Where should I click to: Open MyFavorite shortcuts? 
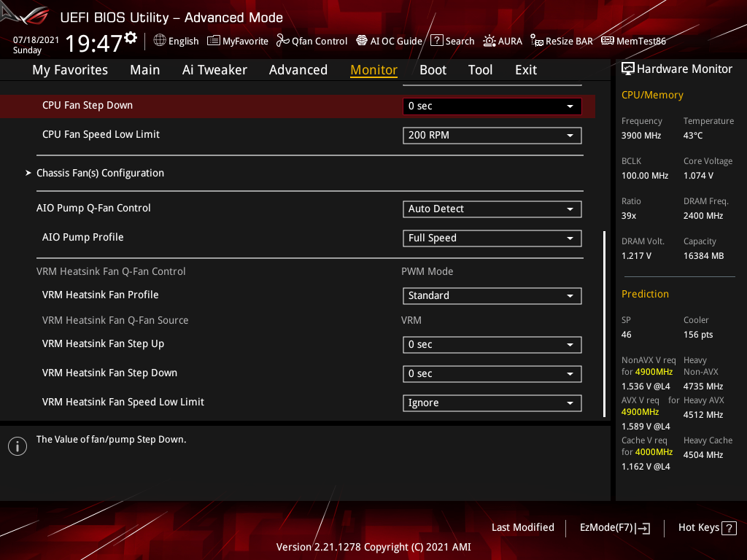[237, 41]
